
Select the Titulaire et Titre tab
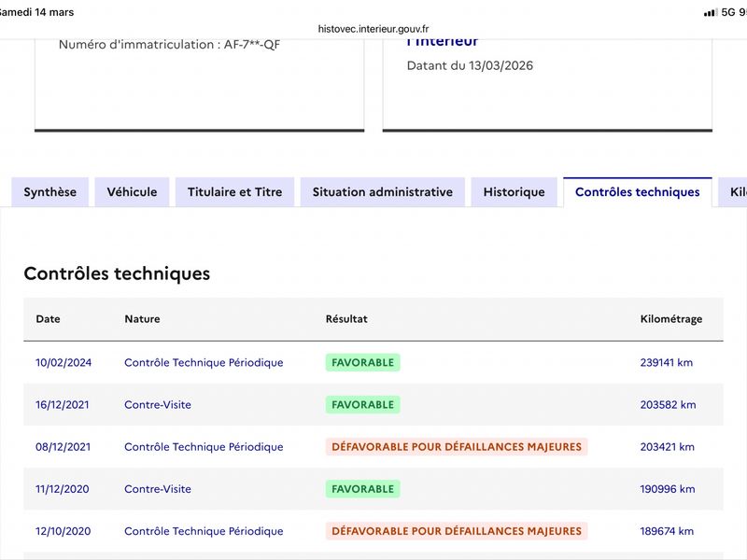234,192
